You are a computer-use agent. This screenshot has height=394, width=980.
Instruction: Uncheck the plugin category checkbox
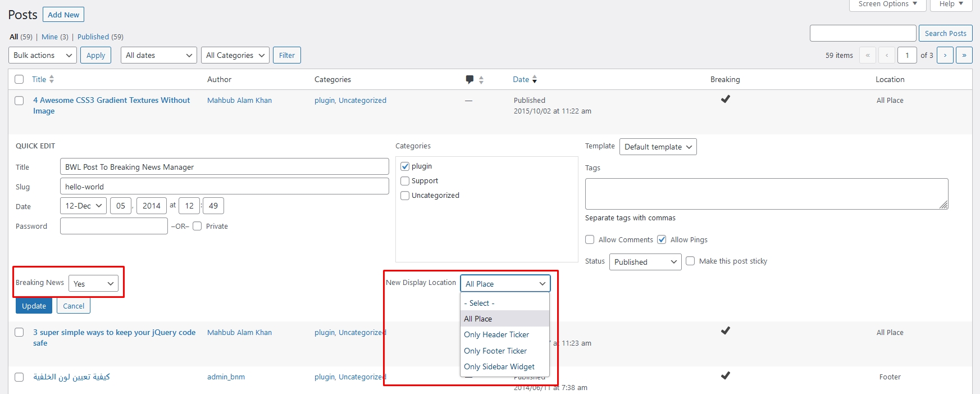coord(405,166)
